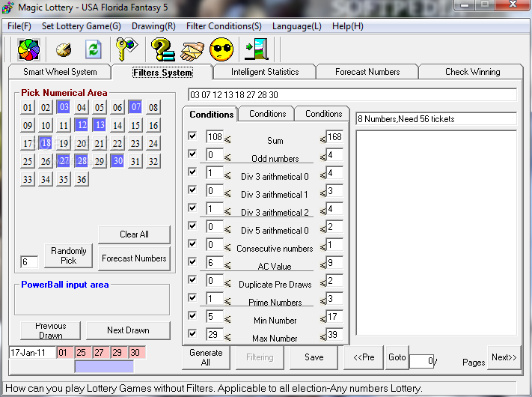Click the Previous Drawn button
Screen dimensions: 532x397
click(51, 330)
